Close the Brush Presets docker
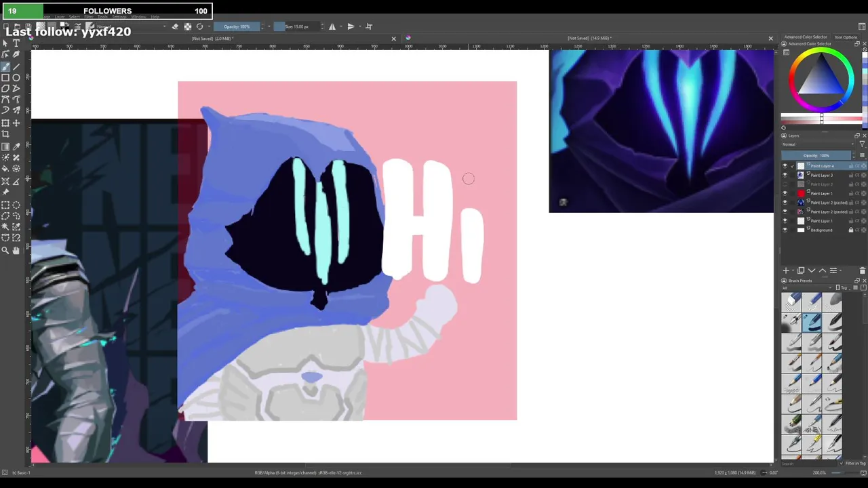The height and width of the screenshot is (488, 868). point(864,281)
